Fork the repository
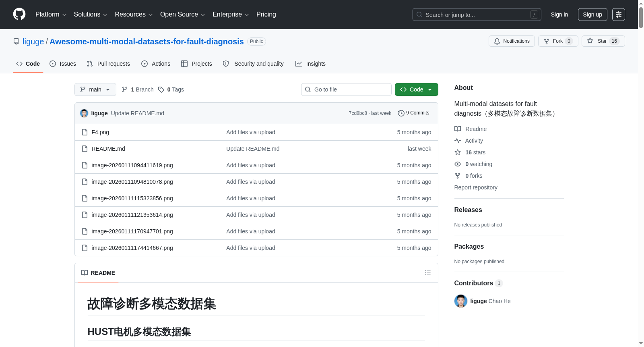The height and width of the screenshot is (347, 644). 558,41
